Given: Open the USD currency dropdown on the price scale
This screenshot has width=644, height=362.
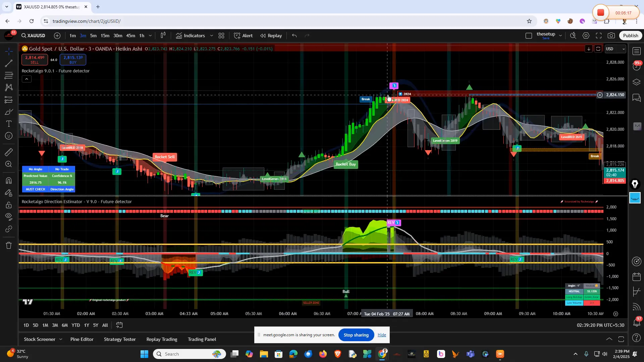Looking at the screenshot, I should point(616,49).
